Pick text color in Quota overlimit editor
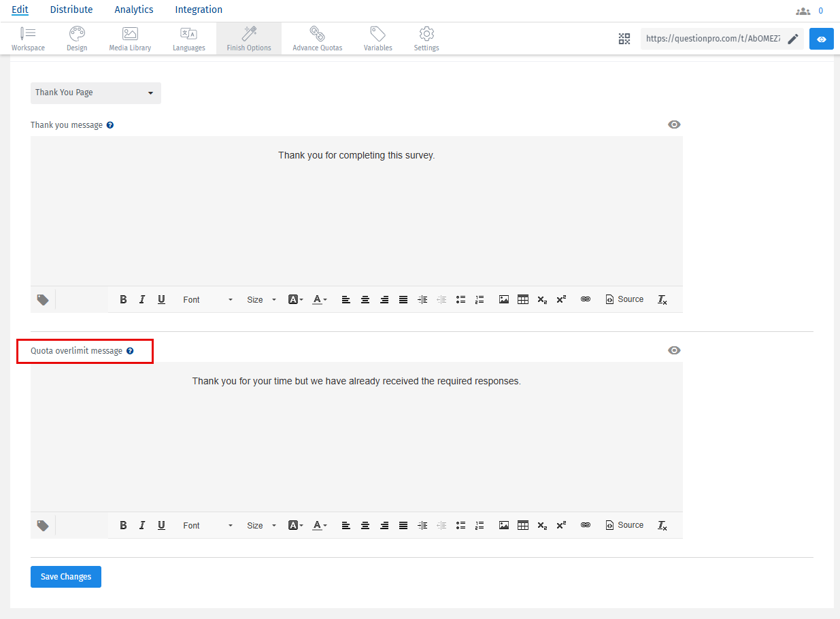This screenshot has height=619, width=840. tap(320, 525)
